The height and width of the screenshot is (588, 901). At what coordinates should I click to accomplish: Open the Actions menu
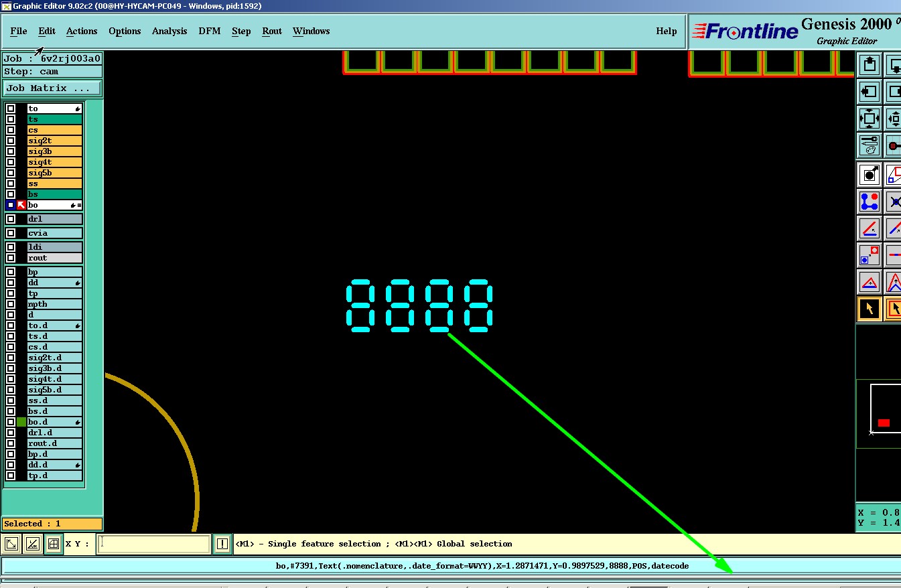pyautogui.click(x=82, y=31)
